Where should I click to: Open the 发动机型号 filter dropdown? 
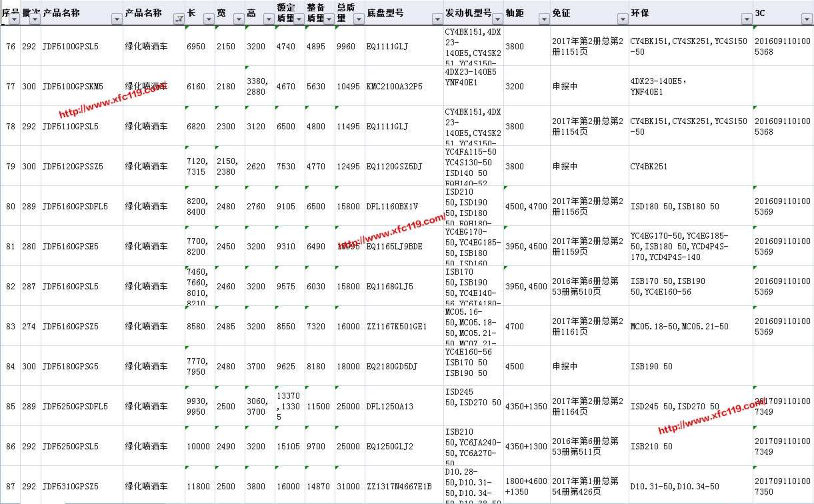497,20
